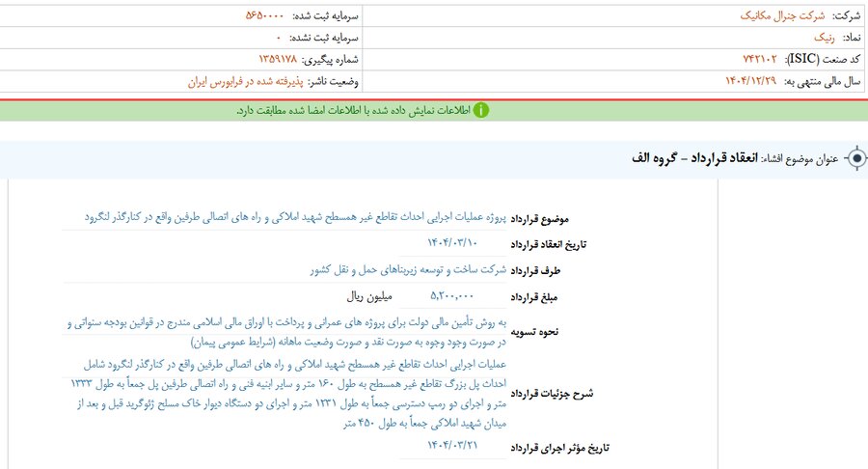Click disclosure title انعقاد قرارداد – گروه الف
This screenshot has width=868, height=469.
tap(694, 158)
